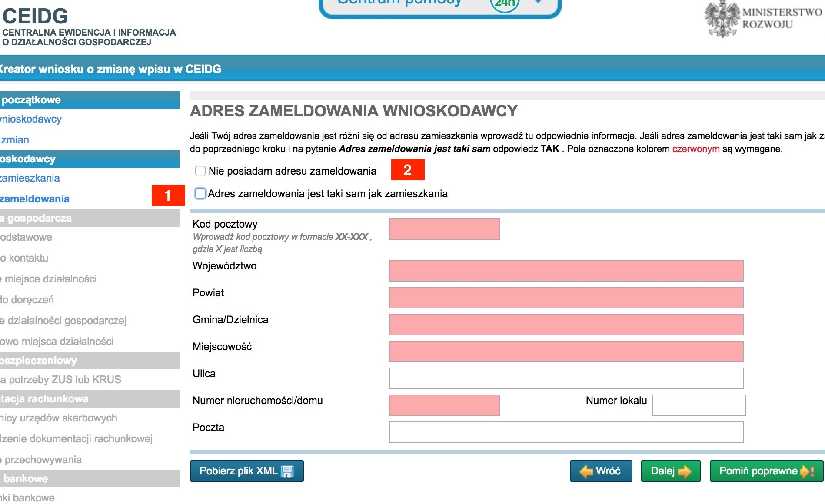Screen dimensions: 825x504
Task: Check 'Nie posiadam adresu zameldowania' checkbox
Action: coord(200,171)
